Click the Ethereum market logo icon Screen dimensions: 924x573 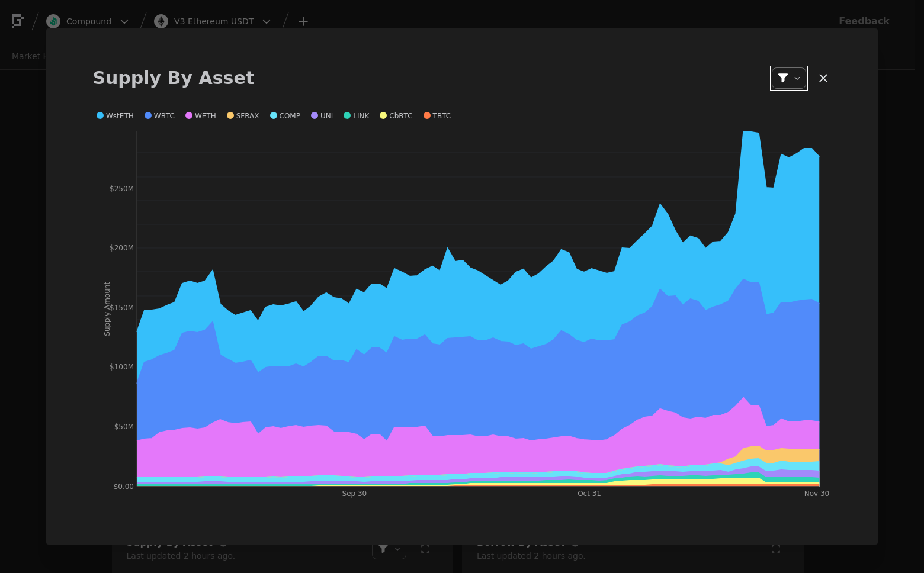point(161,21)
